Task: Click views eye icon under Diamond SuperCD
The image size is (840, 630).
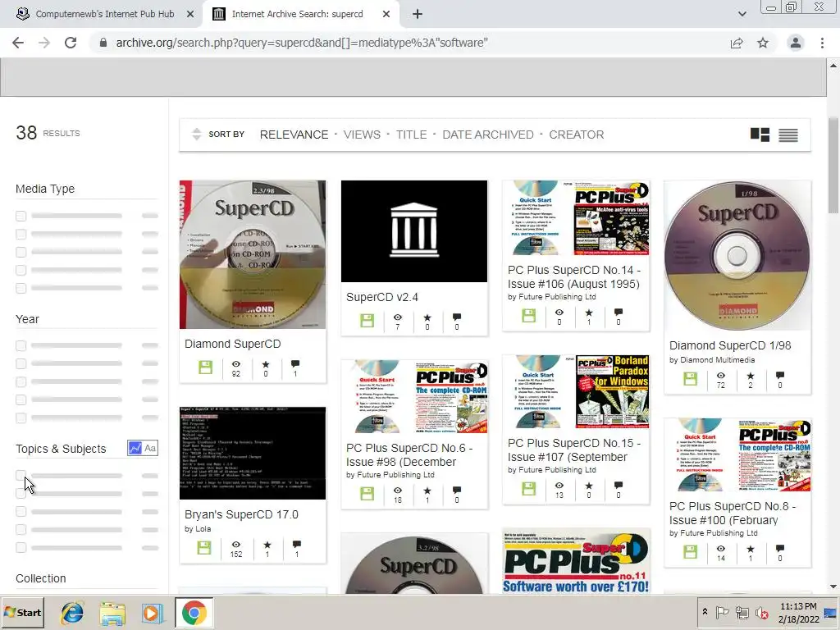Action: coord(235,364)
